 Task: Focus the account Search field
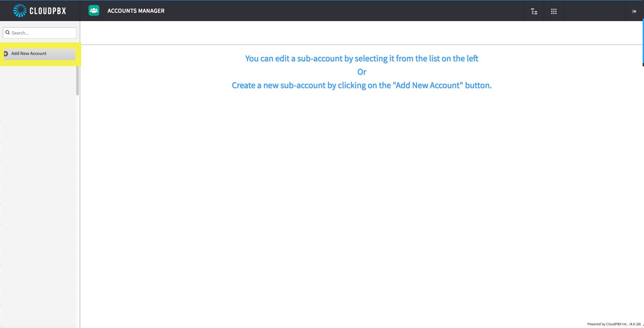[x=40, y=33]
